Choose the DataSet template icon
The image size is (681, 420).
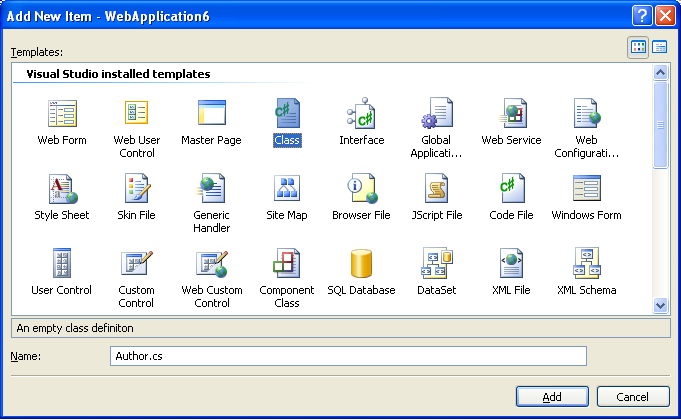click(436, 263)
